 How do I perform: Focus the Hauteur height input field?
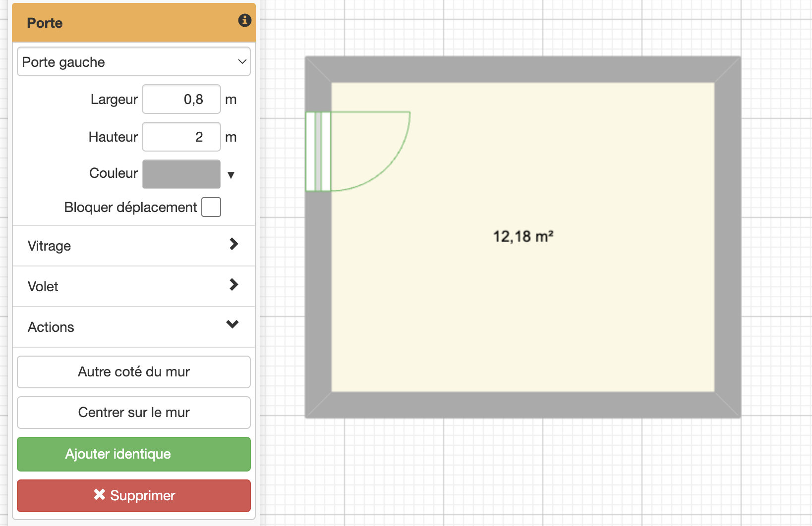pyautogui.click(x=181, y=137)
